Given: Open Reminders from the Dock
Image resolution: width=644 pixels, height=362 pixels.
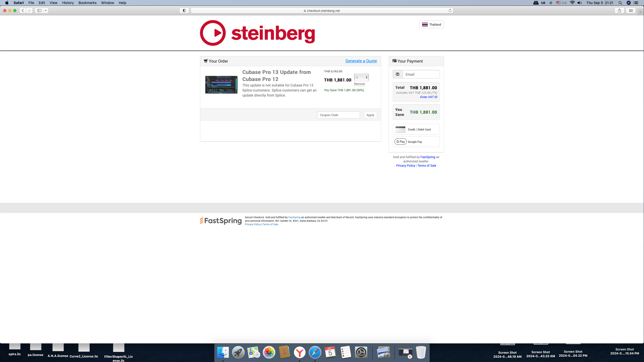Looking at the screenshot, I should coord(346,352).
